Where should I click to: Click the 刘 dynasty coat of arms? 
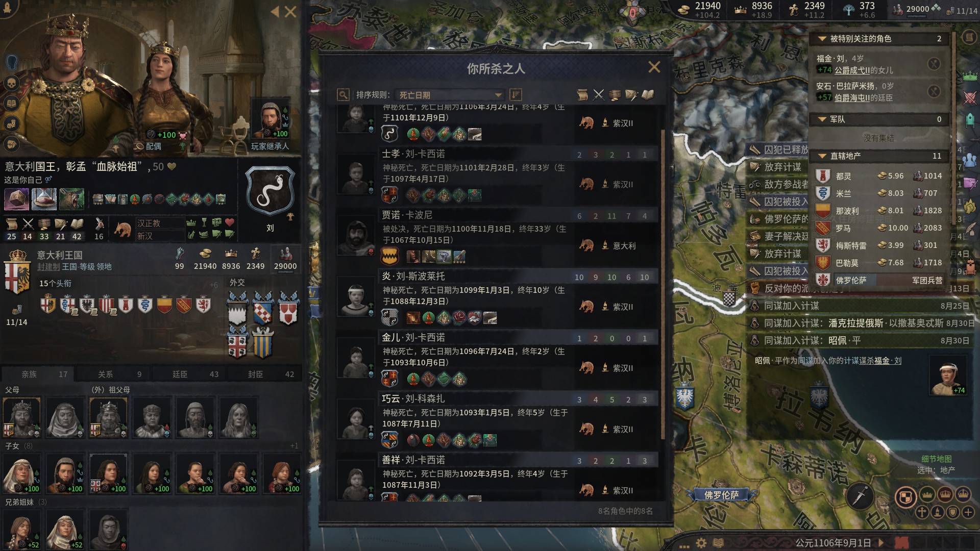pos(270,191)
